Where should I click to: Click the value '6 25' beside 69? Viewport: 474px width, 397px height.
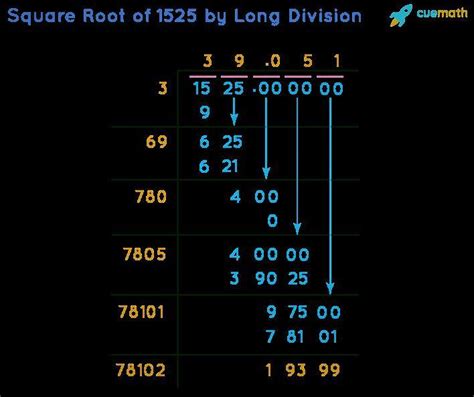(x=221, y=142)
